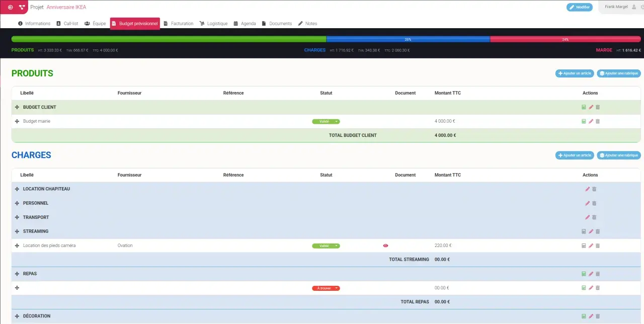
Task: Click Ajouter un article in PRODUITS section
Action: [x=575, y=73]
